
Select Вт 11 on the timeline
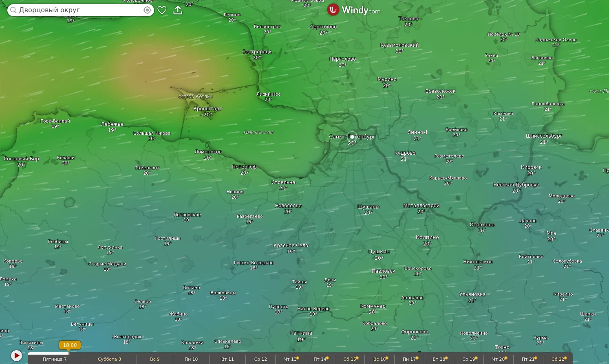(x=227, y=359)
